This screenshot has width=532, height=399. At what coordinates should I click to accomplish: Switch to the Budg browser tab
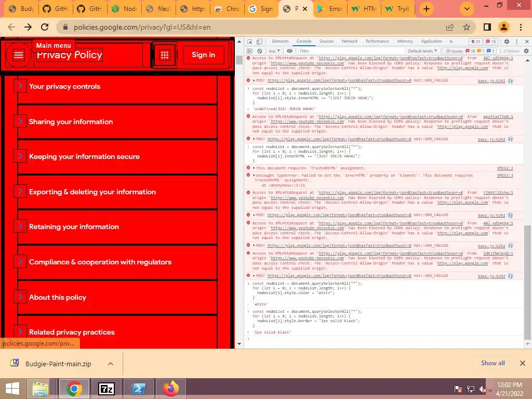click(21, 9)
